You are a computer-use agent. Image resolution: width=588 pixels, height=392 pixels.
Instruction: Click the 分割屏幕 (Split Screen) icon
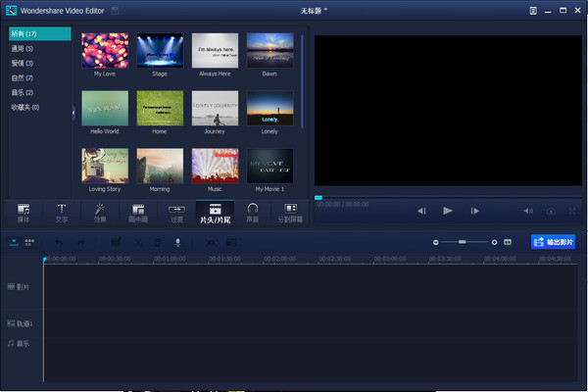coord(290,211)
